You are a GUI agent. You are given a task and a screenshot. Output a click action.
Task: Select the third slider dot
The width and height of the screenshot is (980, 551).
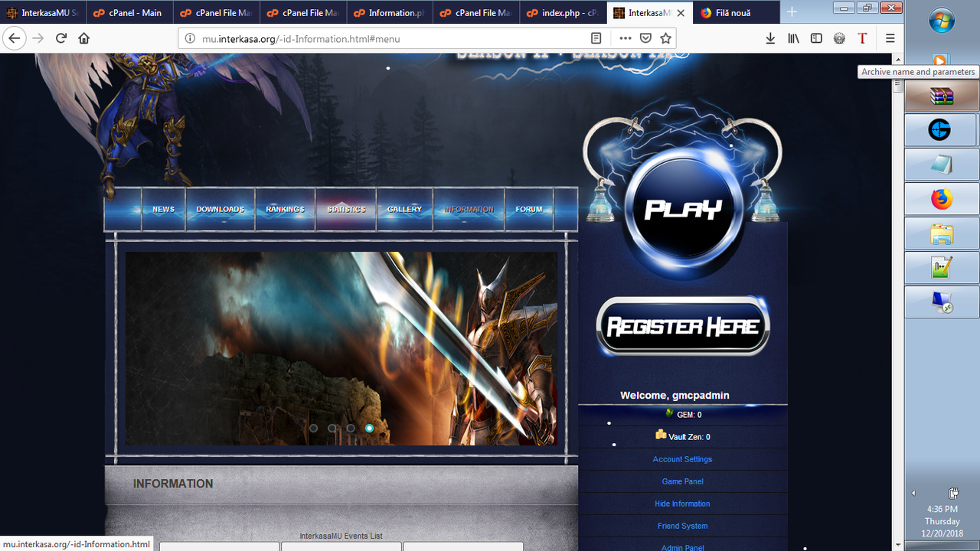(351, 429)
